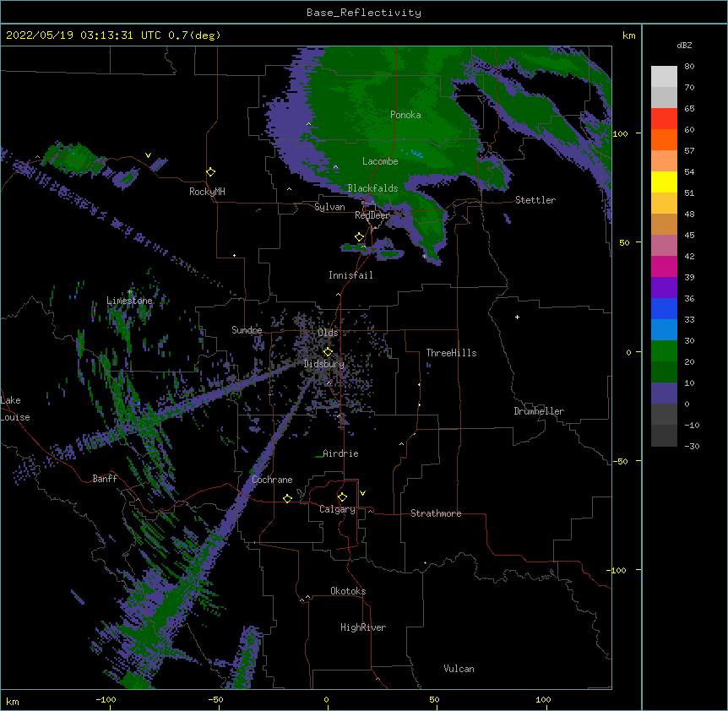Click the Drumheller city label
728x711 pixels.
(539, 411)
